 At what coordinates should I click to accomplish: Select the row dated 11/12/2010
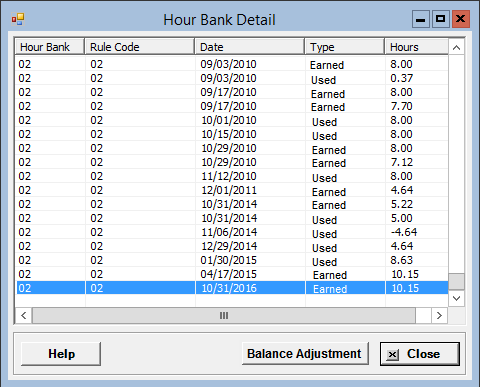(x=232, y=176)
